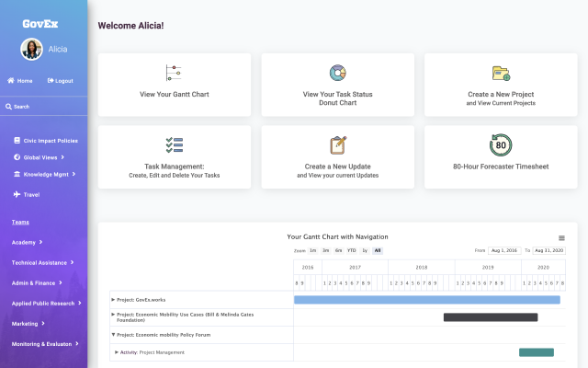
Task: Click the Create a New Update clipboard icon
Action: (337, 145)
